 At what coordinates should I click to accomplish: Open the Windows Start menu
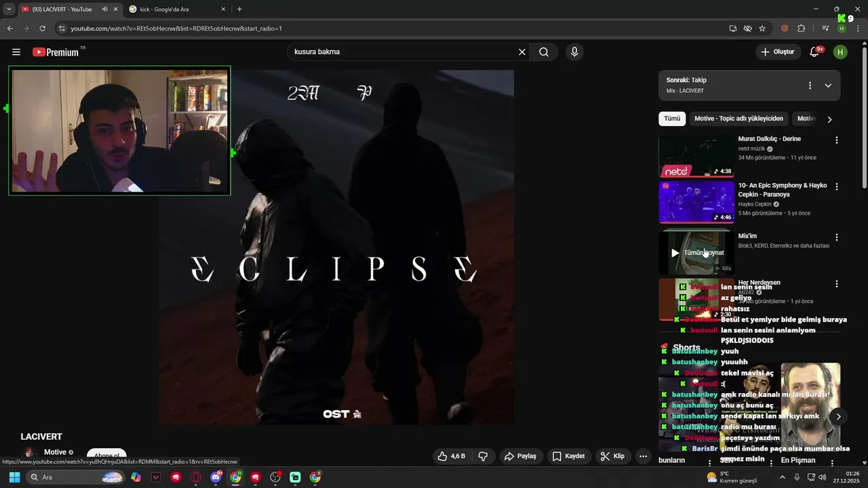point(14,477)
